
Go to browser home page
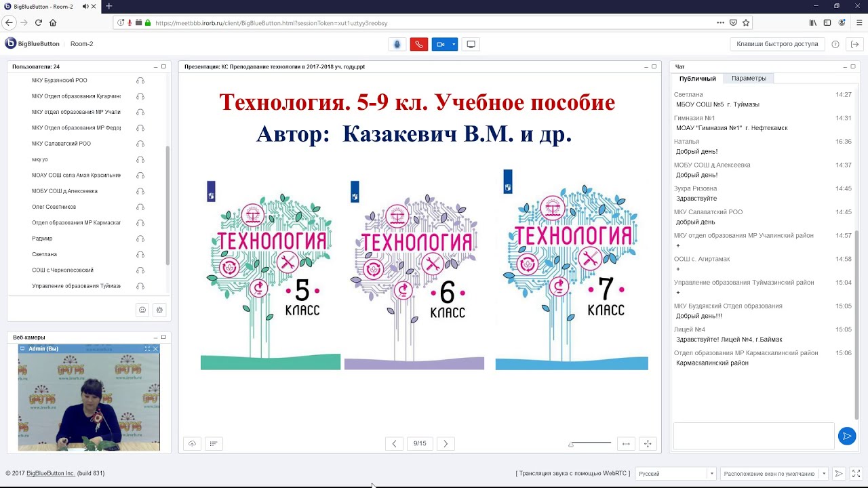[53, 22]
